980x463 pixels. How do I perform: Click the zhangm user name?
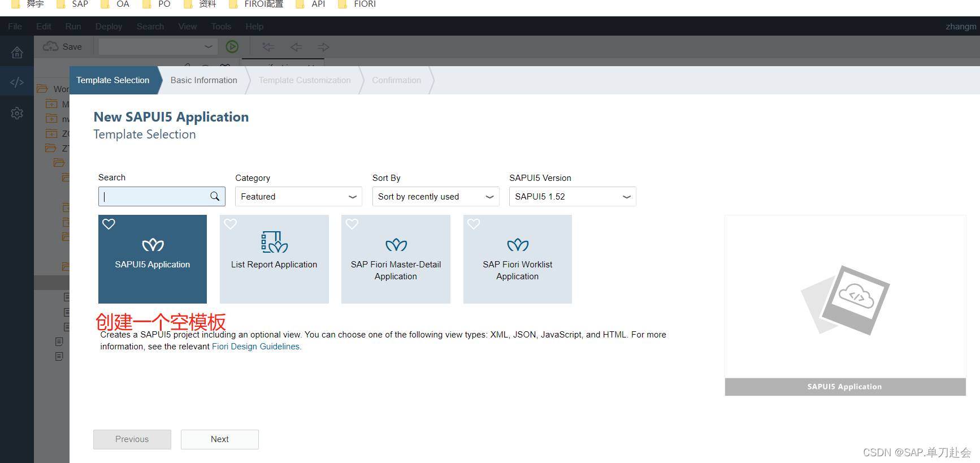[961, 26]
